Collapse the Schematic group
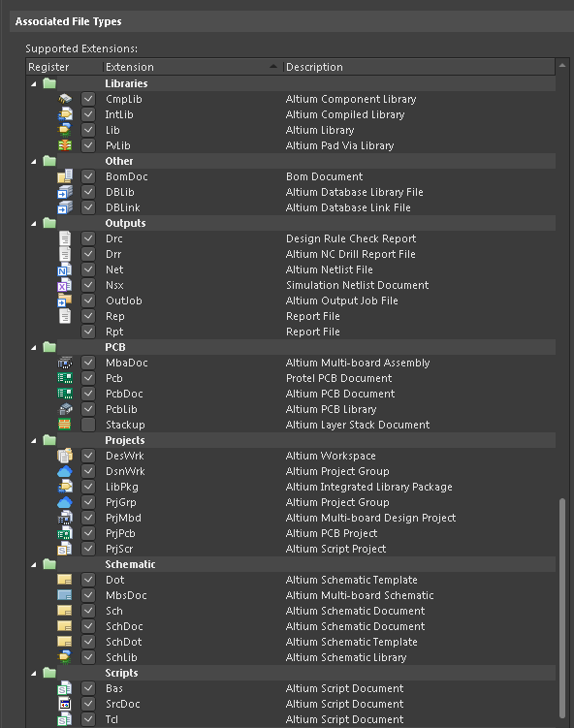Screen dimensions: 574x728 coord(33,565)
